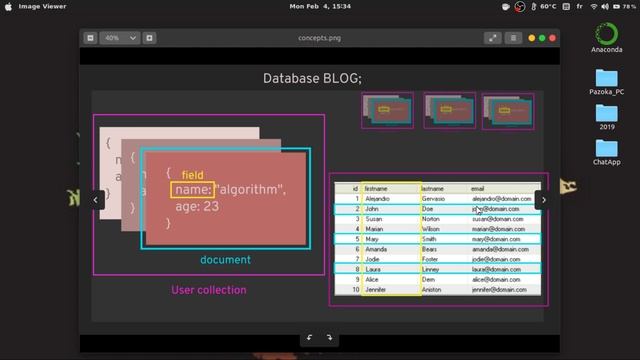This screenshot has height=360, width=640.
Task: Click alice@domain.com email cell
Action: [x=496, y=280]
